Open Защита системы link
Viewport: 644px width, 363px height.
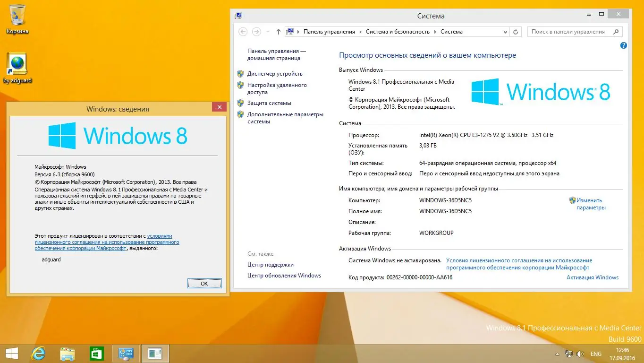[x=269, y=103]
